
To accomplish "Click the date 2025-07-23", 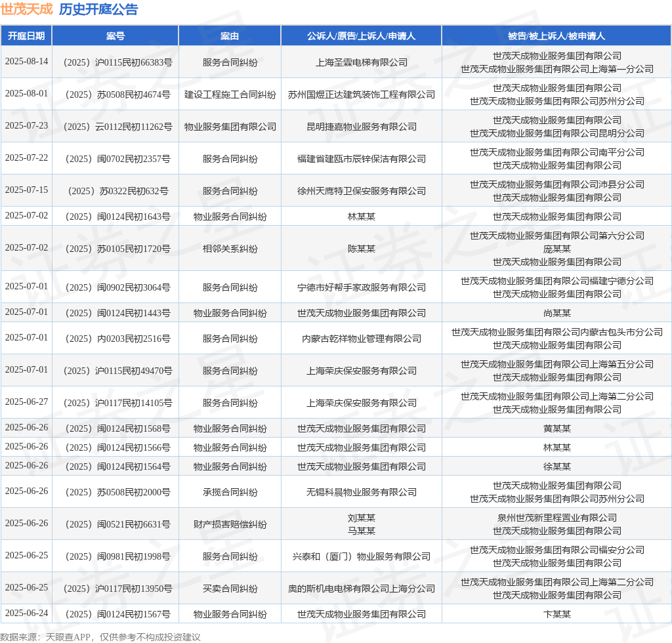I will point(26,125).
